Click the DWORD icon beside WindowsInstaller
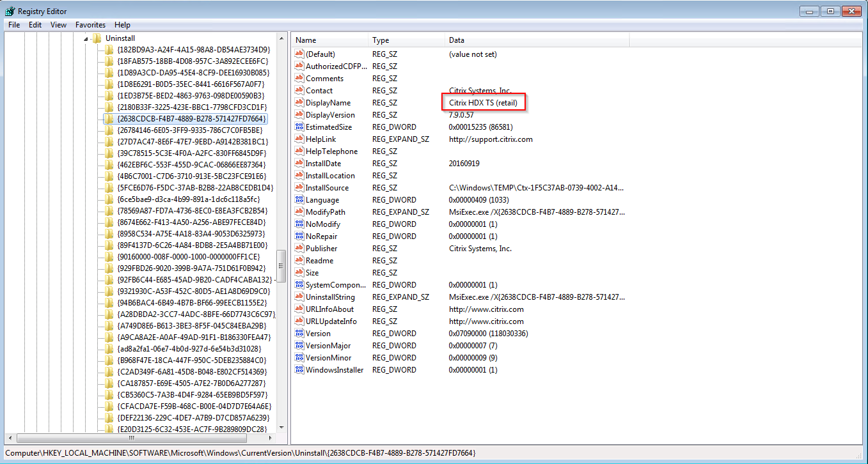The width and height of the screenshot is (868, 464). click(299, 370)
